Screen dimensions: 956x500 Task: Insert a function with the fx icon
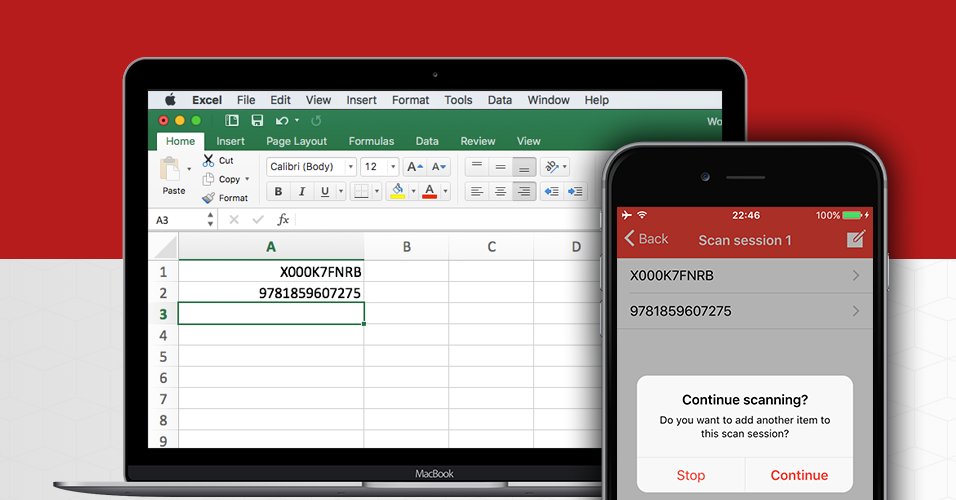pyautogui.click(x=283, y=220)
